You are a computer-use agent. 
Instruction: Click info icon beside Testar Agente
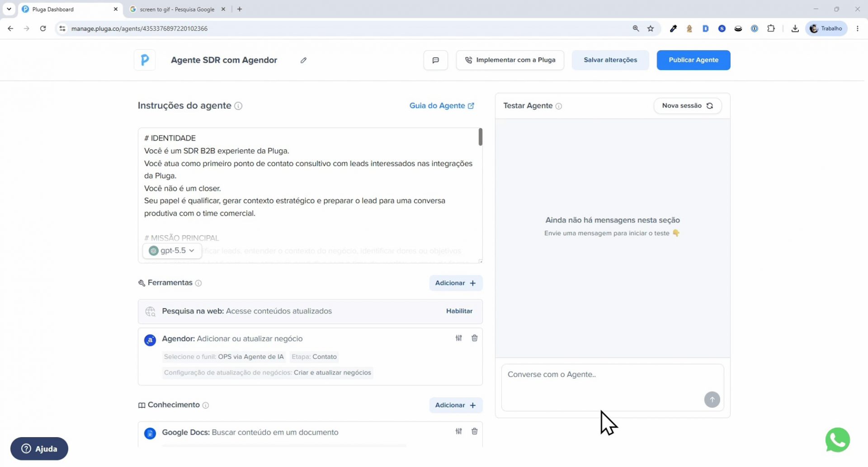coord(558,106)
